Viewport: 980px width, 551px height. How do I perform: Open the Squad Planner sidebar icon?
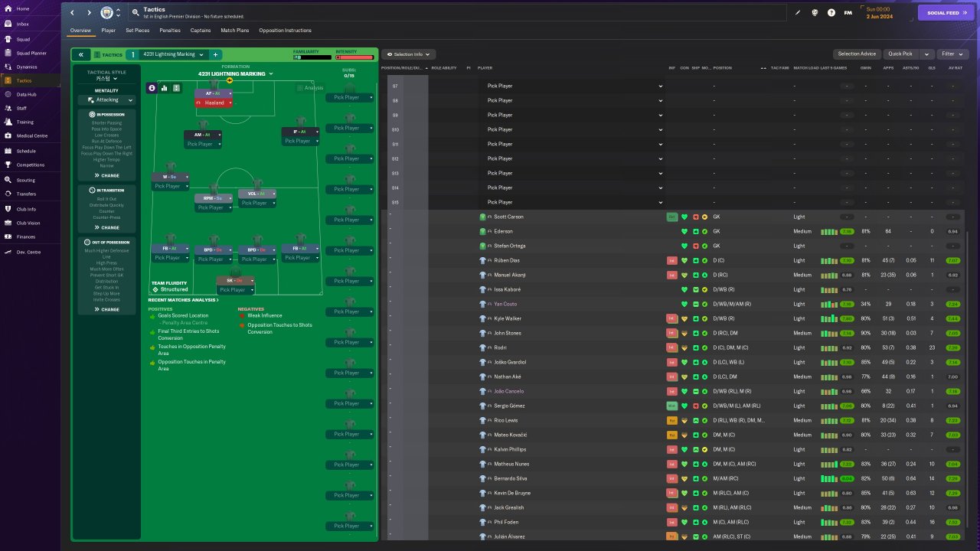[8, 53]
